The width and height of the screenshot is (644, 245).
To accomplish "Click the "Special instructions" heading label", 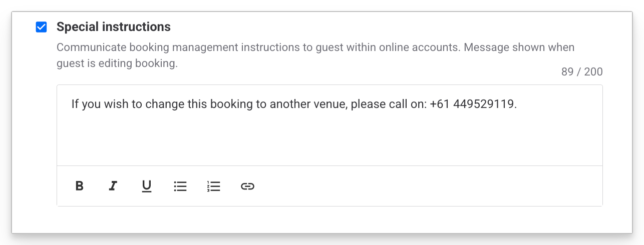I will (114, 27).
